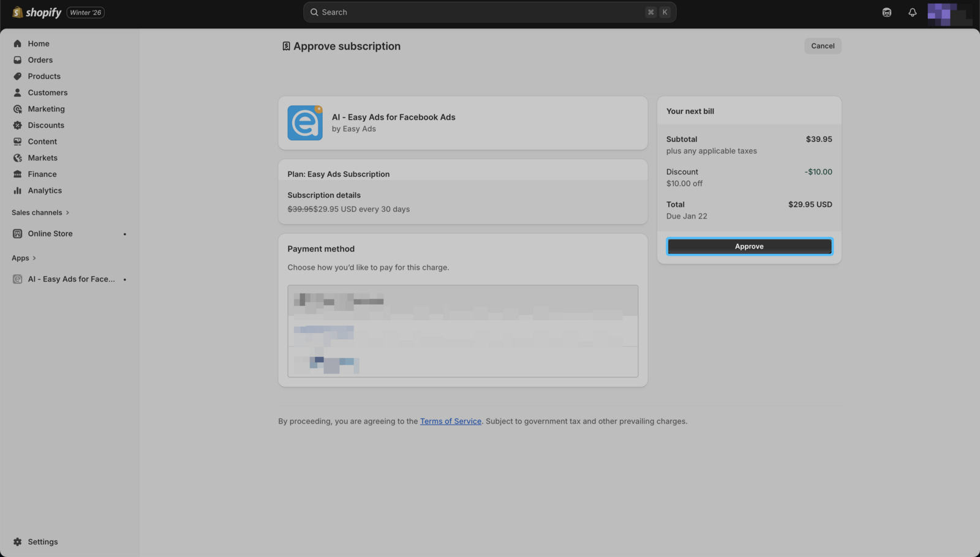Open Orders via its inbox icon
The height and width of the screenshot is (557, 980).
pos(17,60)
